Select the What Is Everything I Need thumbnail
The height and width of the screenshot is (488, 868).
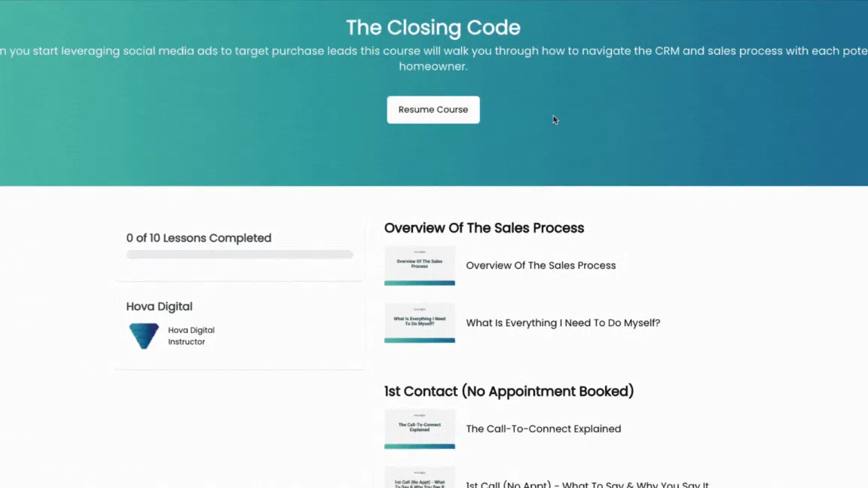(420, 322)
